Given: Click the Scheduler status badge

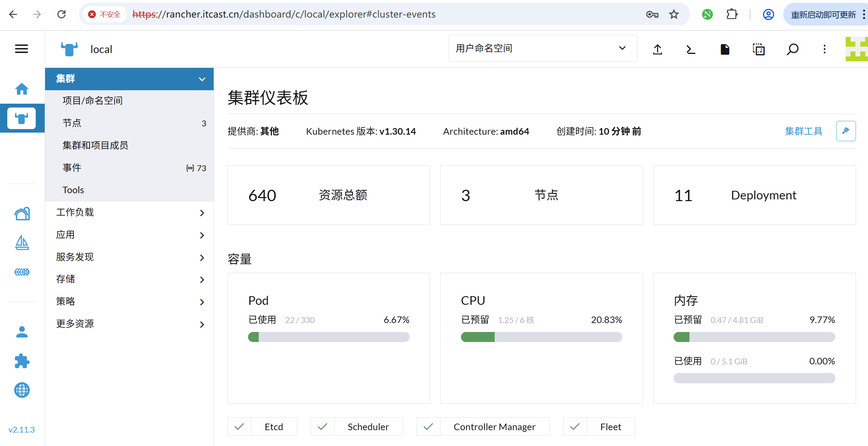Looking at the screenshot, I should point(357,427).
